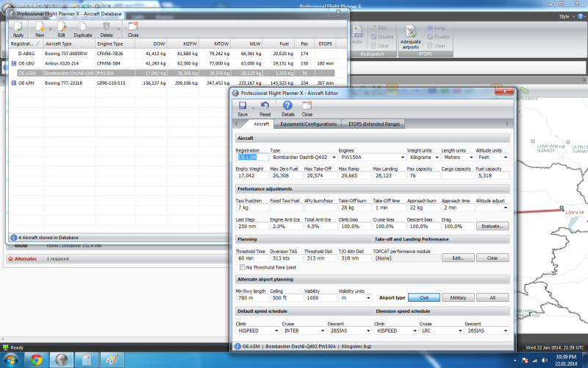The height and width of the screenshot is (368, 588).
Task: Open the Style menu dropdown
Action: 567,16
